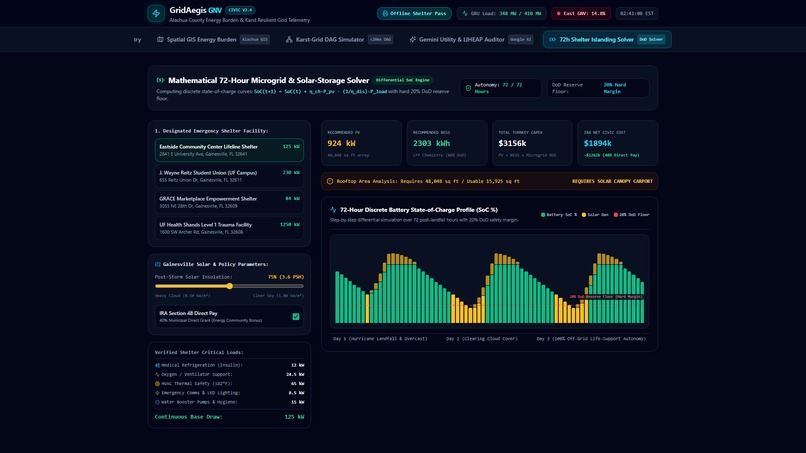Image resolution: width=806 pixels, height=453 pixels.
Task: Click the Total Turnkey CAPEX $3156k card
Action: pyautogui.click(x=532, y=143)
